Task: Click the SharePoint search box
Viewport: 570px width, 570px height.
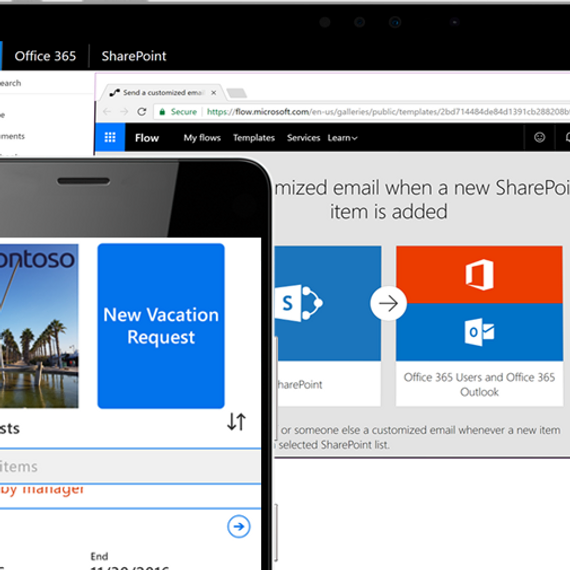Action: [47, 83]
